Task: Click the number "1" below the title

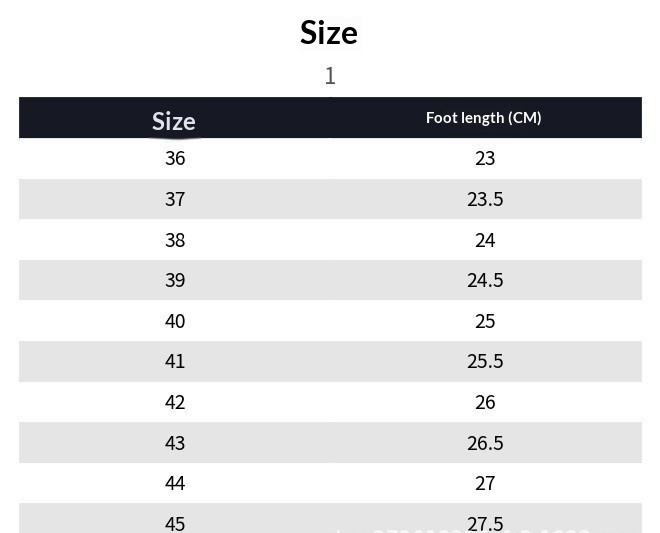Action: pos(330,76)
